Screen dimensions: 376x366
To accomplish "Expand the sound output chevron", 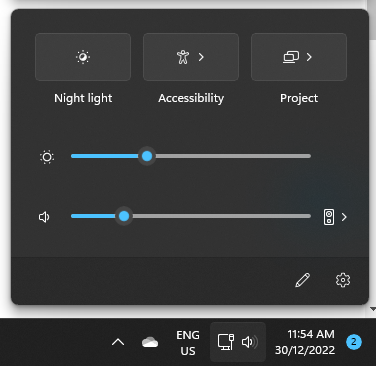I will (344, 217).
